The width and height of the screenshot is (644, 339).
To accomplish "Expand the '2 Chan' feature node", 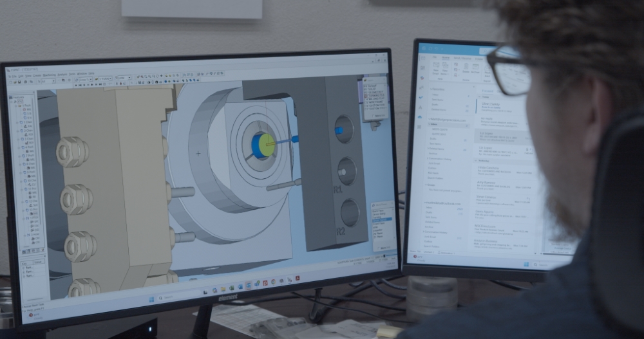I will (18, 131).
